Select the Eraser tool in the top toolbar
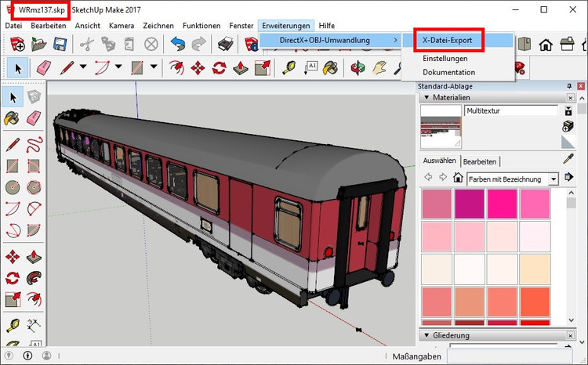Screen dimensions: 588x365 pos(44,68)
